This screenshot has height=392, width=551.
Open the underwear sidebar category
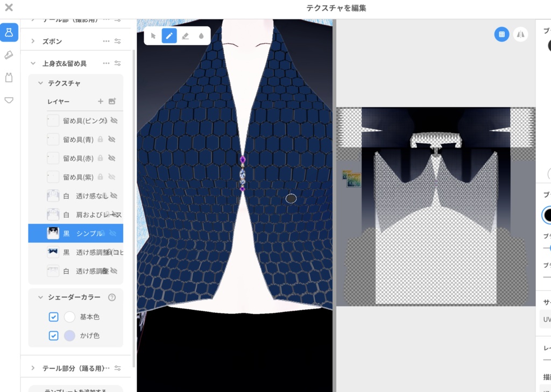9,101
